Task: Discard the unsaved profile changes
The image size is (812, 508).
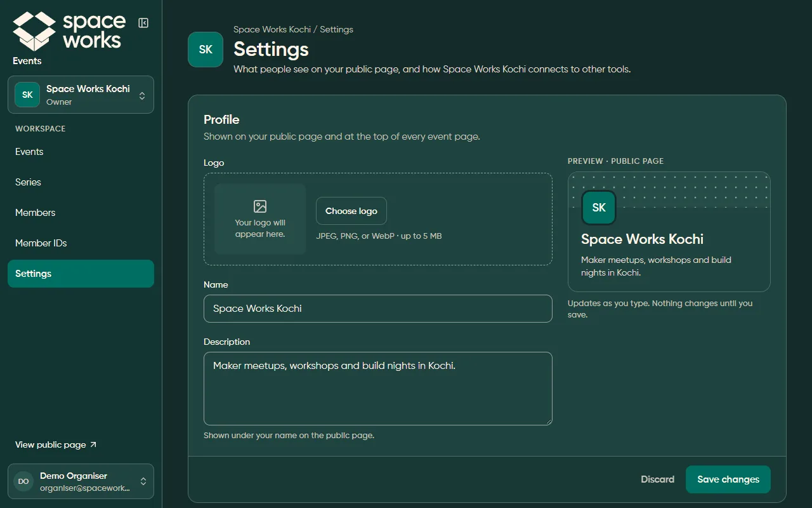Action: pos(657,479)
